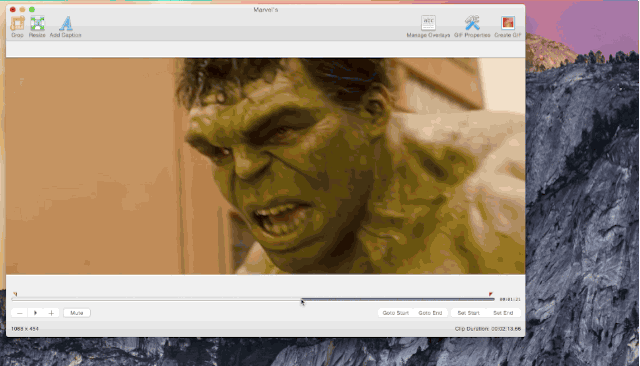Click the timecode next to scrubber

click(510, 299)
